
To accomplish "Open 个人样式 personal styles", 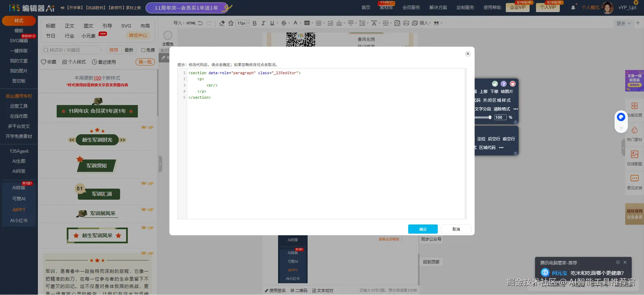I will [x=74, y=62].
